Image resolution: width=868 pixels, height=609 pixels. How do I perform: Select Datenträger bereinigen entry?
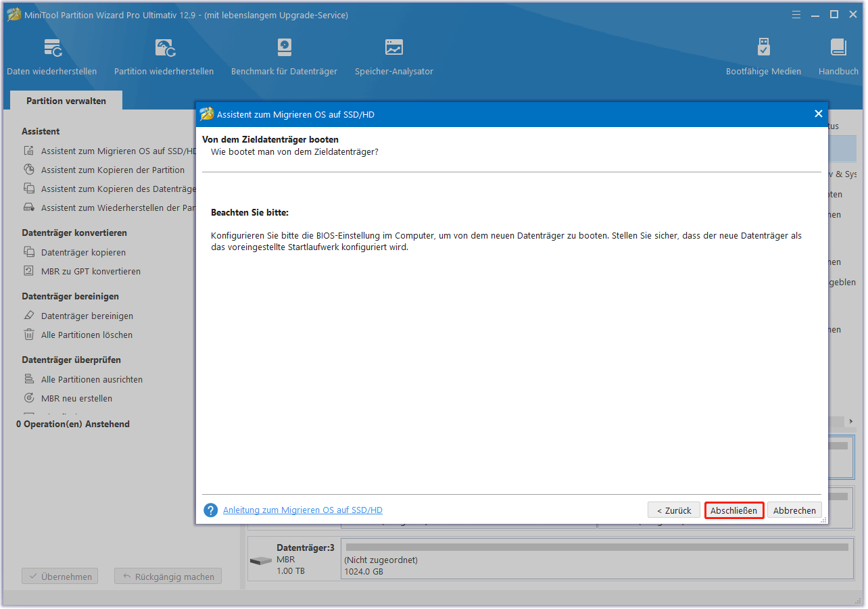coord(87,316)
